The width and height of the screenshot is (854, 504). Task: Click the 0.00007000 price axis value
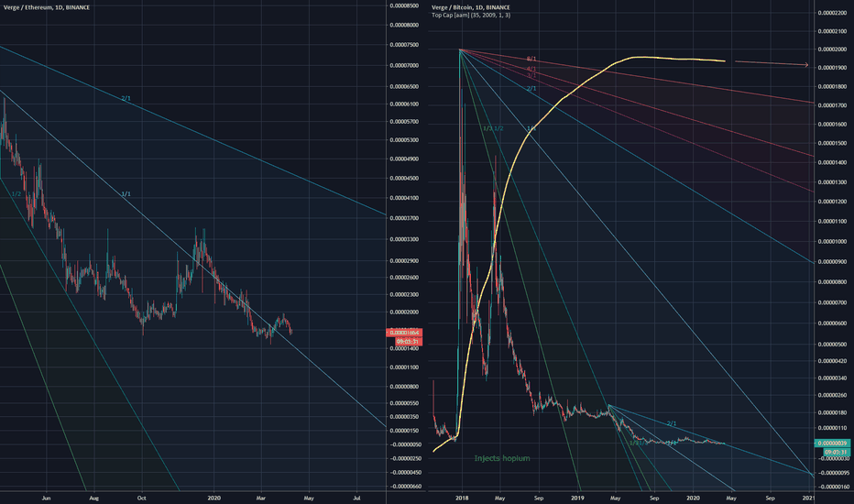pos(404,65)
